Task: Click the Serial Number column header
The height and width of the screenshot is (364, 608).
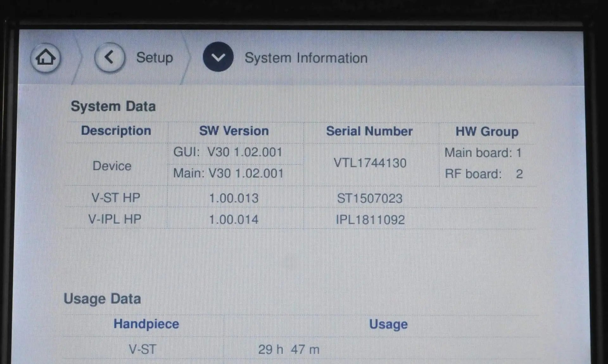Action: 369,131
